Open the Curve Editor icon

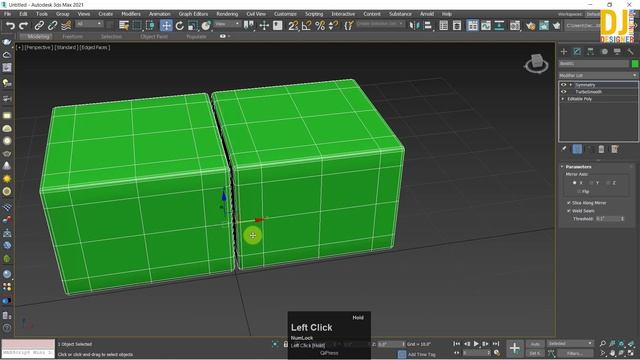click(x=486, y=26)
